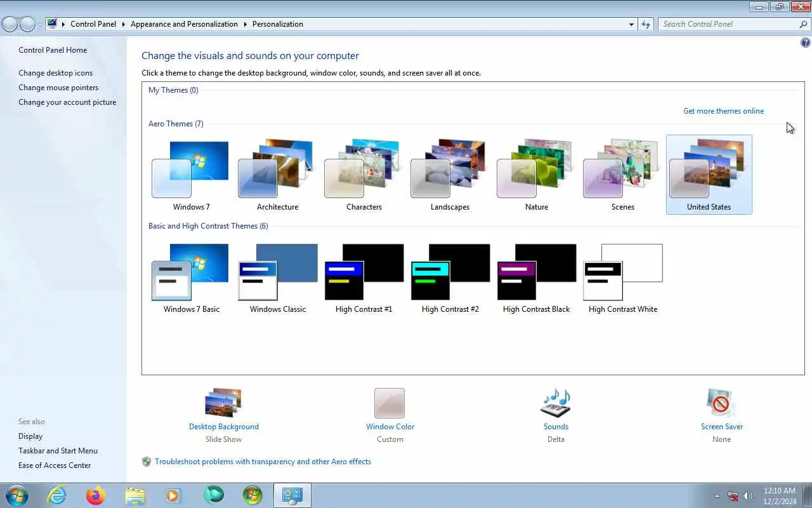Open the Desktop Background slide show icon
The height and width of the screenshot is (508, 812).
coord(223,403)
